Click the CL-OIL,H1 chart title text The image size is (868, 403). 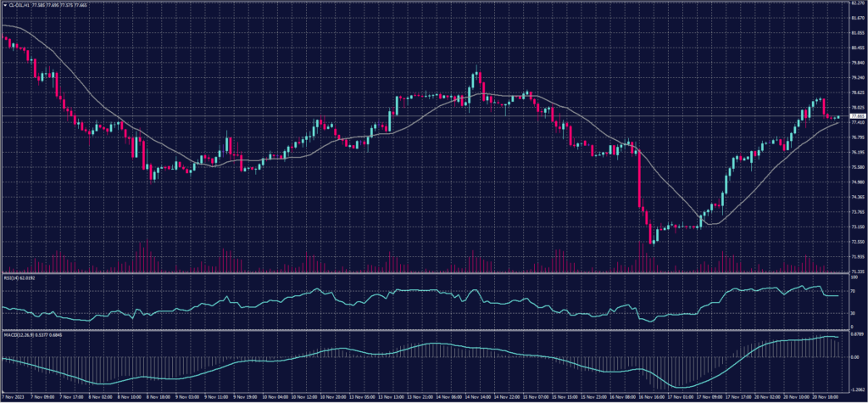coord(19,4)
